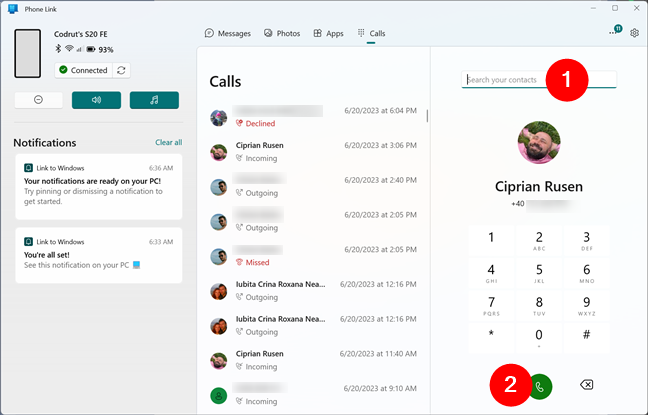The height and width of the screenshot is (415, 648).
Task: Select the Incoming call at 9:10 AM
Action: pyautogui.click(x=314, y=395)
